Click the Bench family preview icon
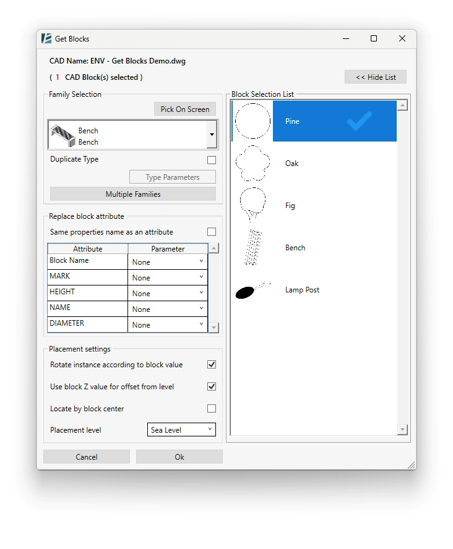 [63, 135]
